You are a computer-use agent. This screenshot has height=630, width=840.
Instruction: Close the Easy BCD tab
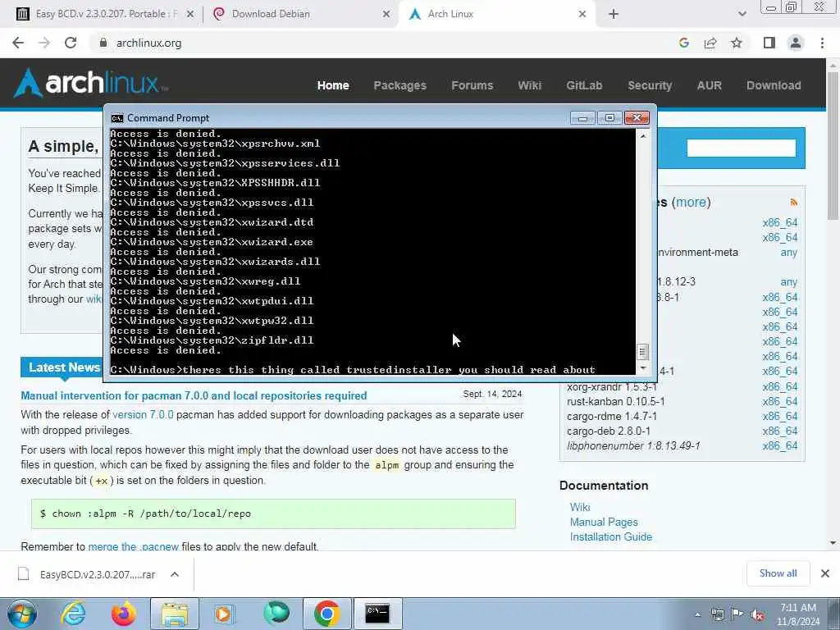(190, 14)
